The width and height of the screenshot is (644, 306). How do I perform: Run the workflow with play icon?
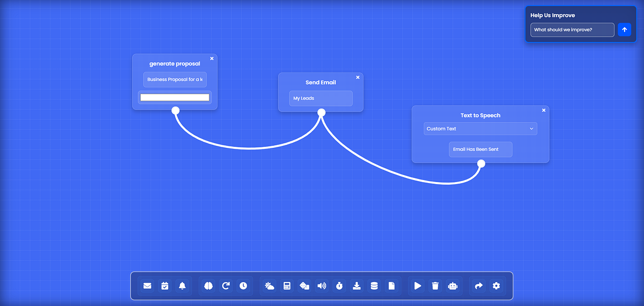coord(418,286)
